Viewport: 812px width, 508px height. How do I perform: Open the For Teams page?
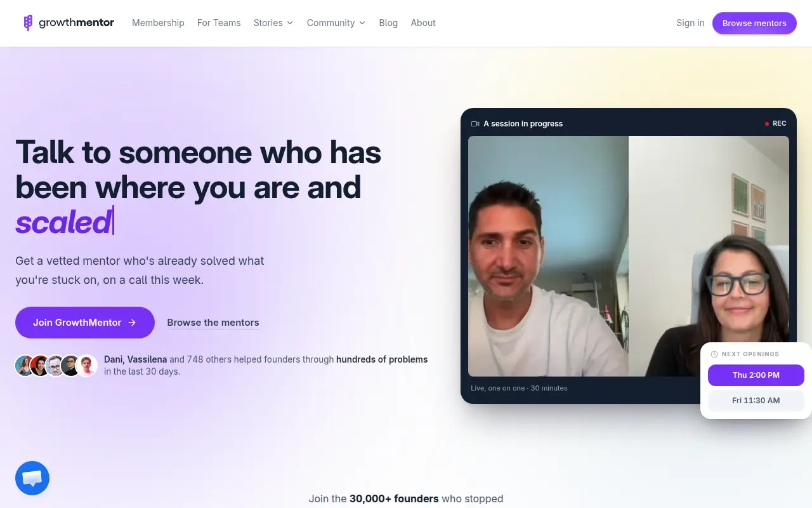[x=219, y=23]
